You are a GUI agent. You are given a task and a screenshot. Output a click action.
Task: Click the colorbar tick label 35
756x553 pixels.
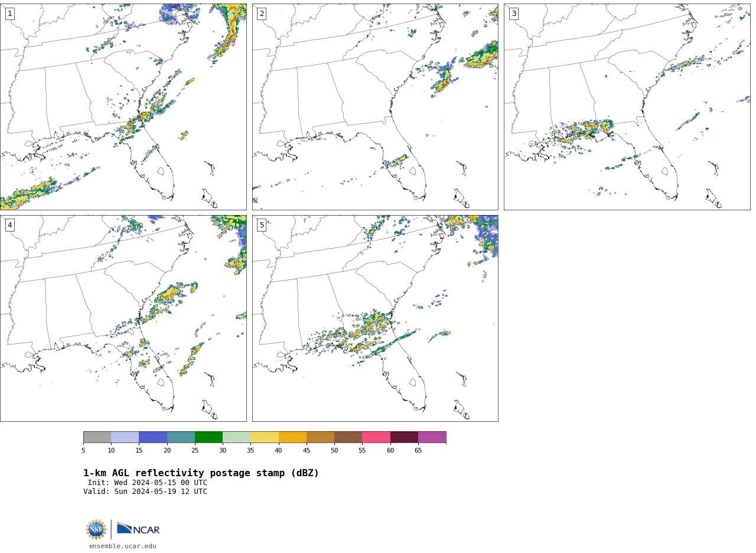pos(250,451)
